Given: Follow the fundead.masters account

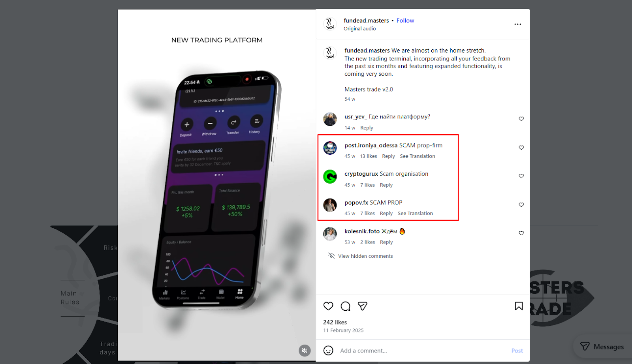Looking at the screenshot, I should tap(405, 21).
